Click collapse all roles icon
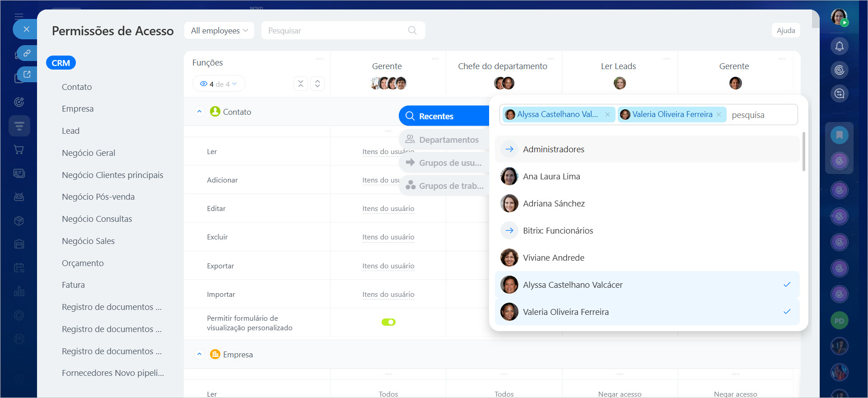Viewport: 868px width, 398px height. 301,84
